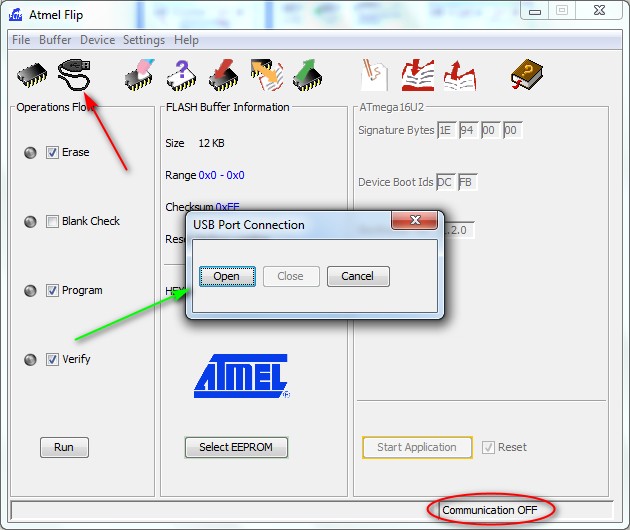Click the Device Boot Ids field DC
The width and height of the screenshot is (630, 530).
445,182
